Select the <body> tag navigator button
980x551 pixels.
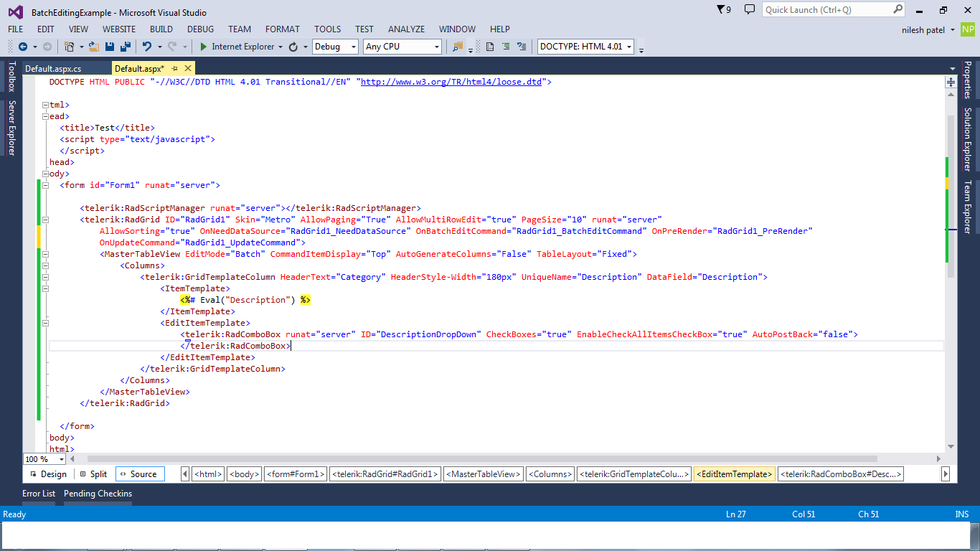(245, 474)
